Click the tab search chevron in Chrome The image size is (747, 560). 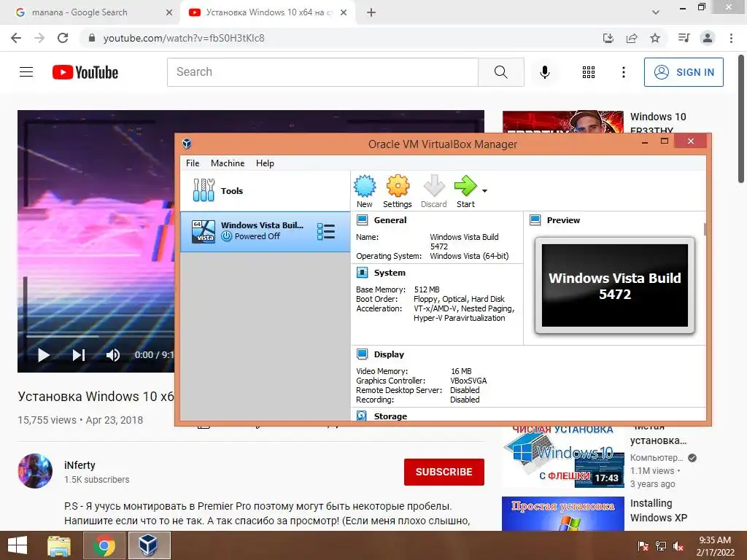click(656, 12)
